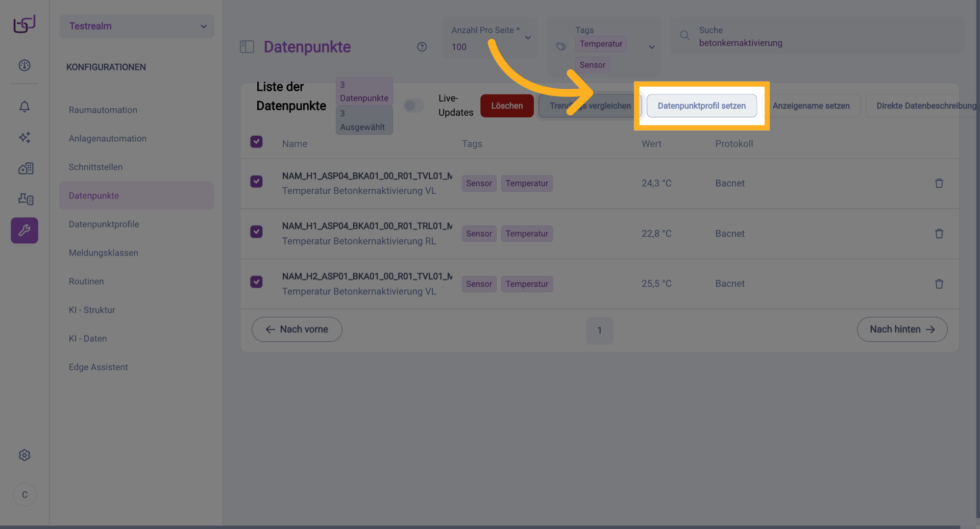Go to Raumautomation menu item
The height and width of the screenshot is (529, 980).
tap(103, 110)
